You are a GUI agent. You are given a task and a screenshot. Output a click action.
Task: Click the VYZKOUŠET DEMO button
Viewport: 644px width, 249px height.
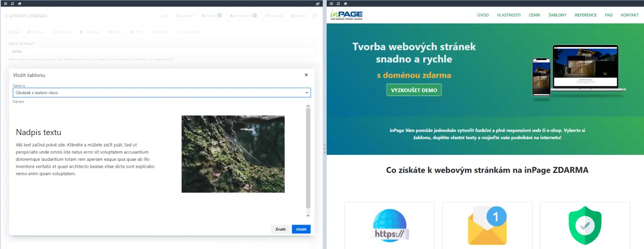point(414,90)
